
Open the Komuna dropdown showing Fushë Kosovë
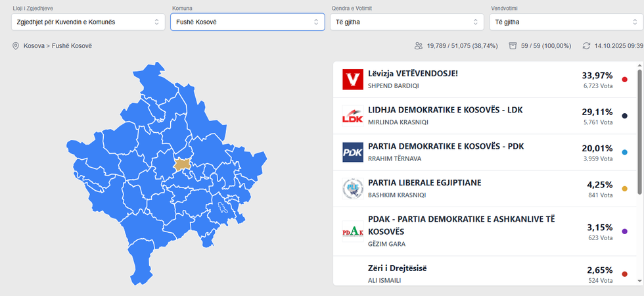click(x=247, y=22)
